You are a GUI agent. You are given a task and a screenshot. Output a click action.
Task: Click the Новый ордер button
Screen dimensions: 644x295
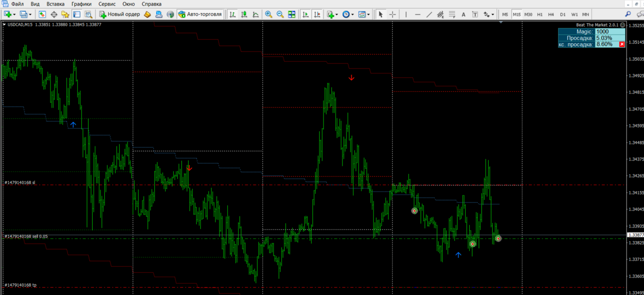120,14
